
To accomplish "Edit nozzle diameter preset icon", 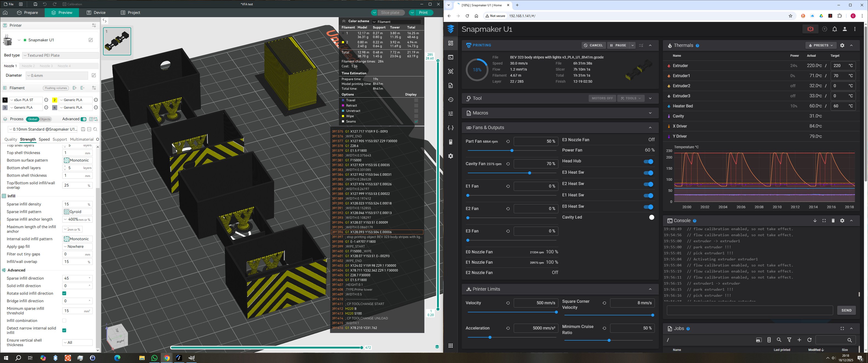I will (x=94, y=75).
